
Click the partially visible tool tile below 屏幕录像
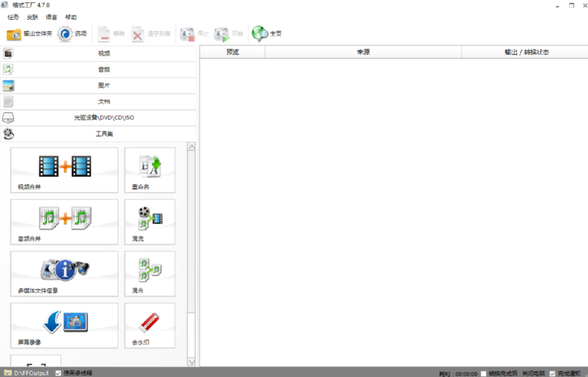tap(36, 361)
